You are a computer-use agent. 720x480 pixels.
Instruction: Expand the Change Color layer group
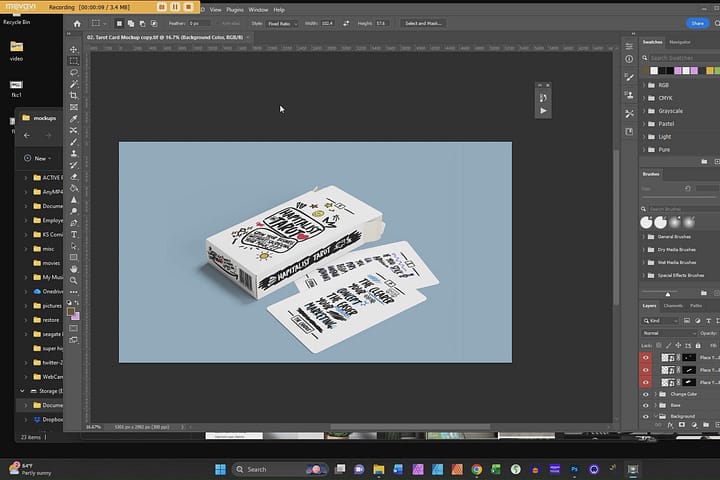pyautogui.click(x=655, y=394)
